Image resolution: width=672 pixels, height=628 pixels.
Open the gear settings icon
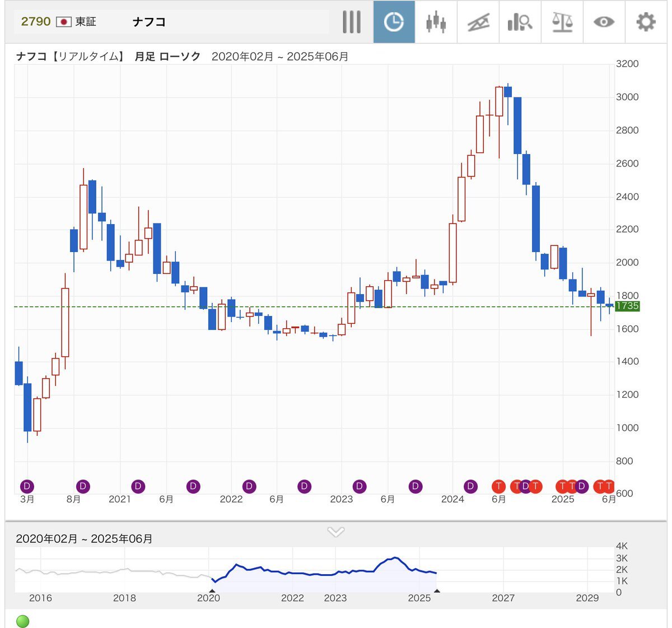(646, 22)
